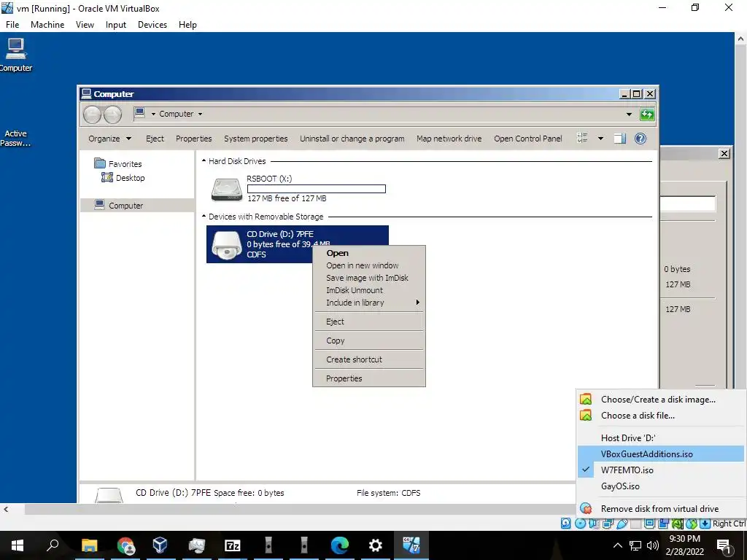Open the VirtualBox File menu
747x560 pixels.
pos(12,25)
